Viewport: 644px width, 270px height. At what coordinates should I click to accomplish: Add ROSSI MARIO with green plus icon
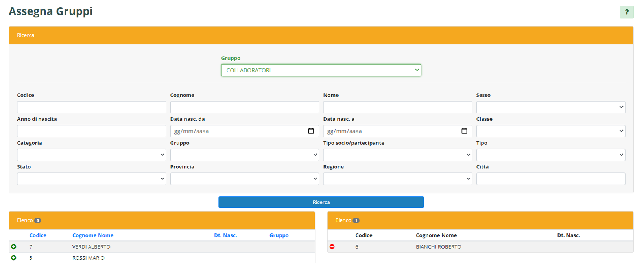click(x=14, y=258)
